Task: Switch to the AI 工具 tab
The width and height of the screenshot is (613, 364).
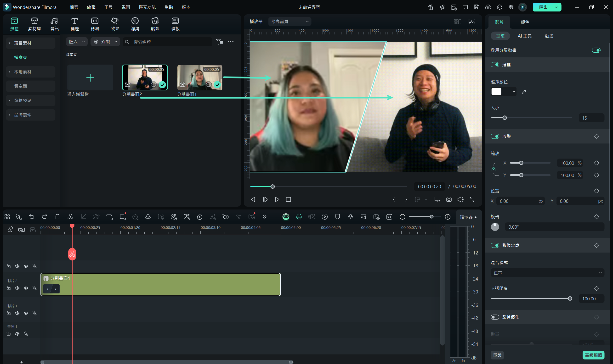Action: (x=525, y=36)
